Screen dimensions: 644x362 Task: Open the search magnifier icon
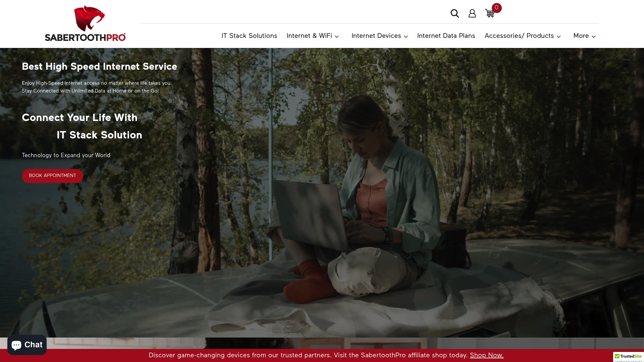454,13
